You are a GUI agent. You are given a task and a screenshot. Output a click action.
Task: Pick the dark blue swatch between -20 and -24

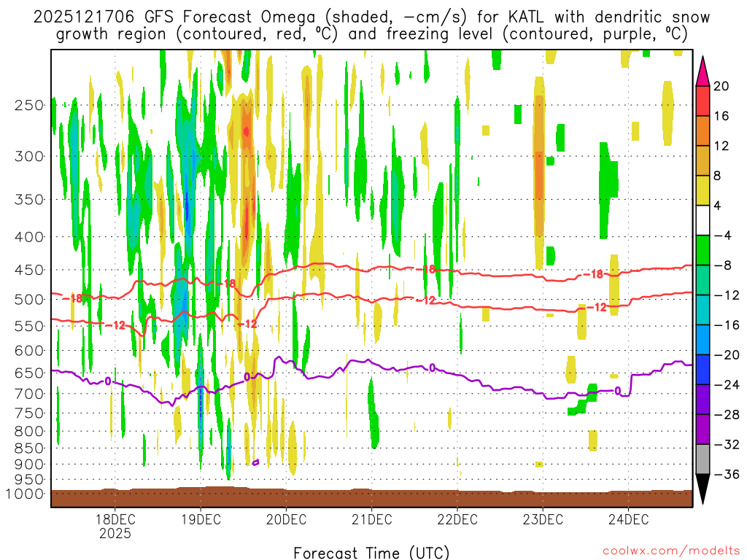coord(703,369)
